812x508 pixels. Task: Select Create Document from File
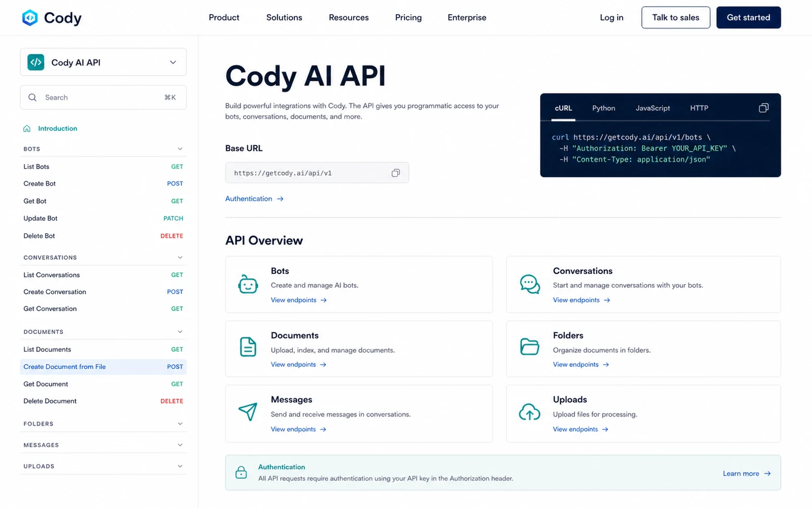(103, 367)
